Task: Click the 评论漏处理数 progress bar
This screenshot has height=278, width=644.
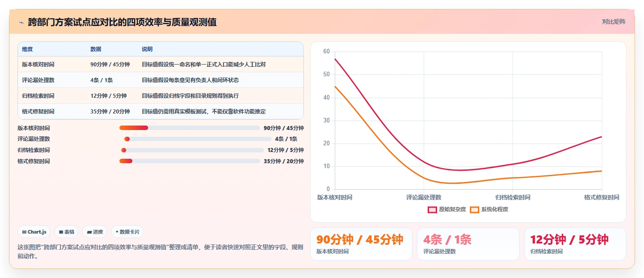Action: tap(198, 139)
